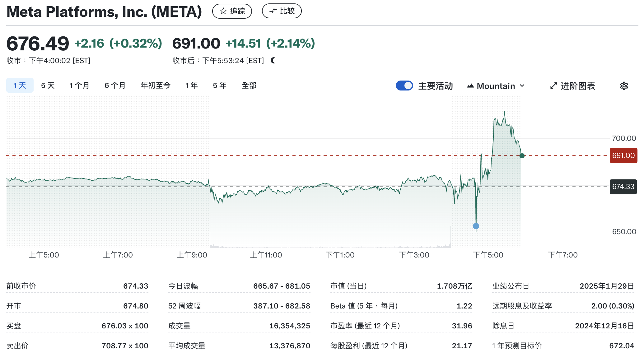This screenshot has width=644, height=357.
Task: Click the red 691.00 price label
Action: coord(623,155)
